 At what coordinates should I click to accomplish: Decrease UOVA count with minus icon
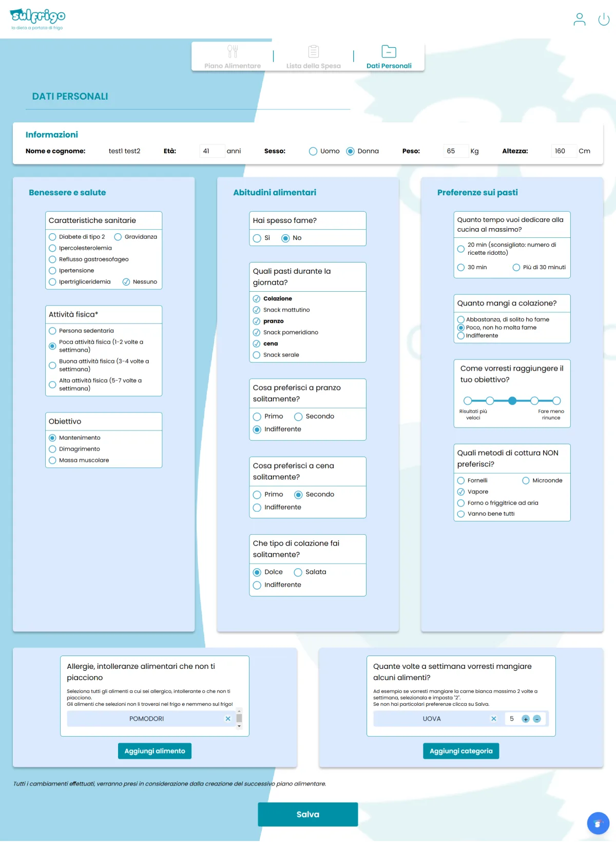tap(537, 719)
